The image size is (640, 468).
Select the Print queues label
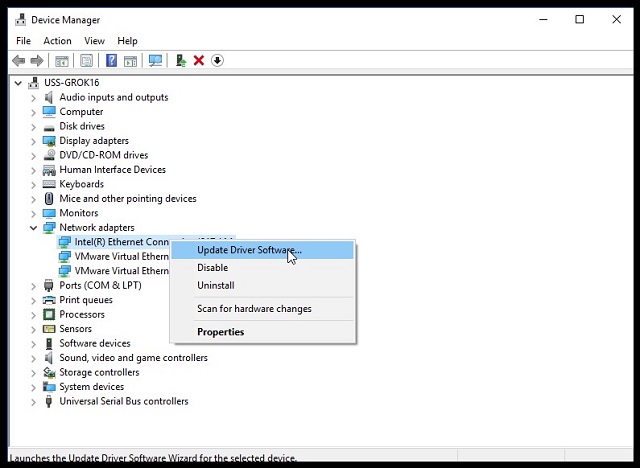pos(86,299)
